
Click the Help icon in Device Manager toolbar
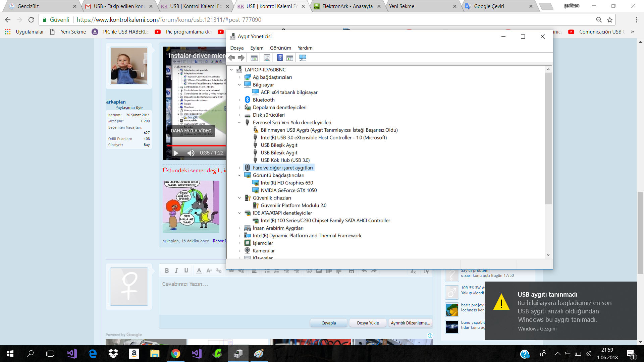(280, 58)
